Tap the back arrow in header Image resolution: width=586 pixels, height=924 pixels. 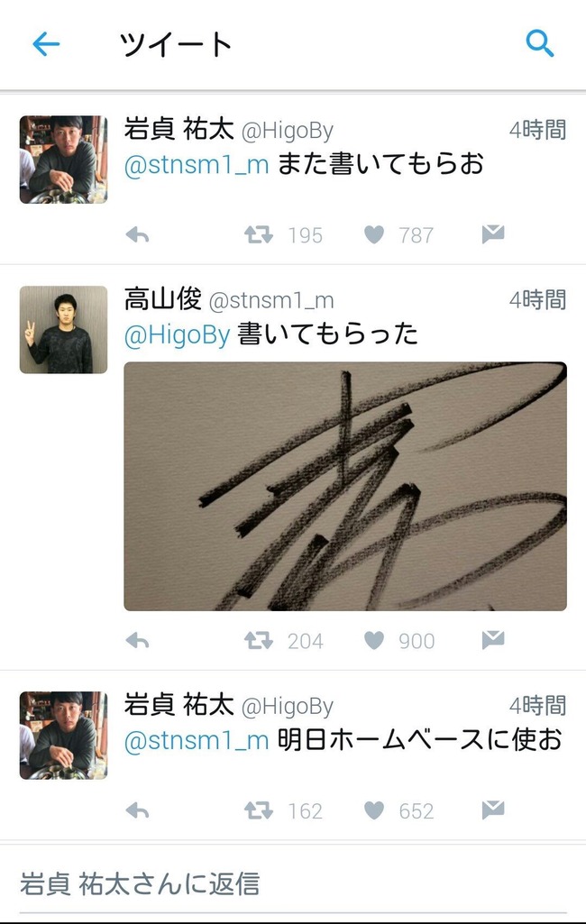coord(46,44)
